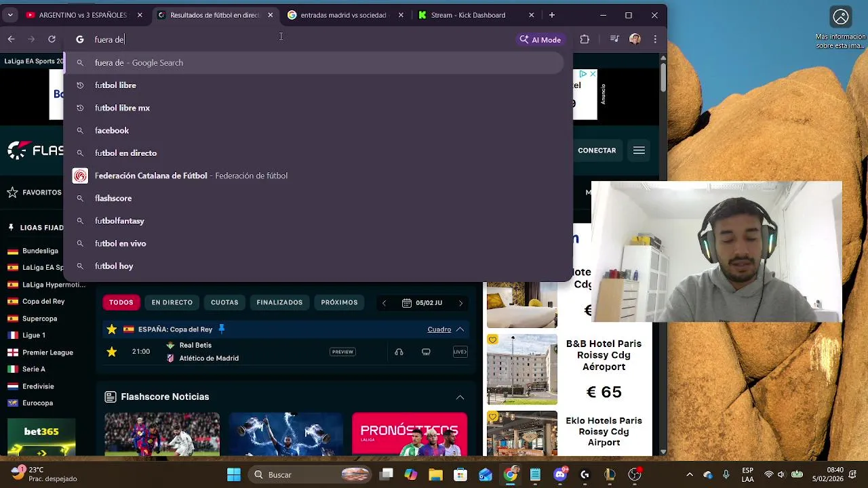Open the PREVIEW for Betis match
This screenshot has height=488, width=868.
342,352
